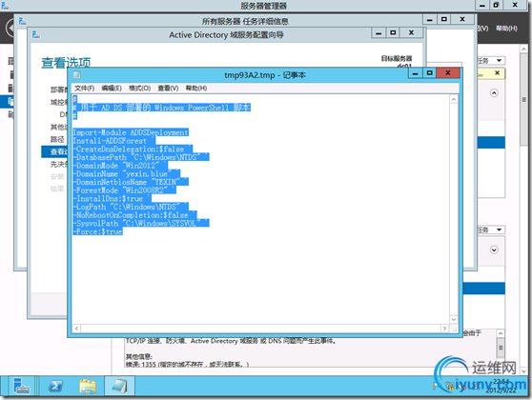Switch to Notepad taskbar button
Image resolution: width=532 pixels, height=400 pixels.
[x=119, y=386]
